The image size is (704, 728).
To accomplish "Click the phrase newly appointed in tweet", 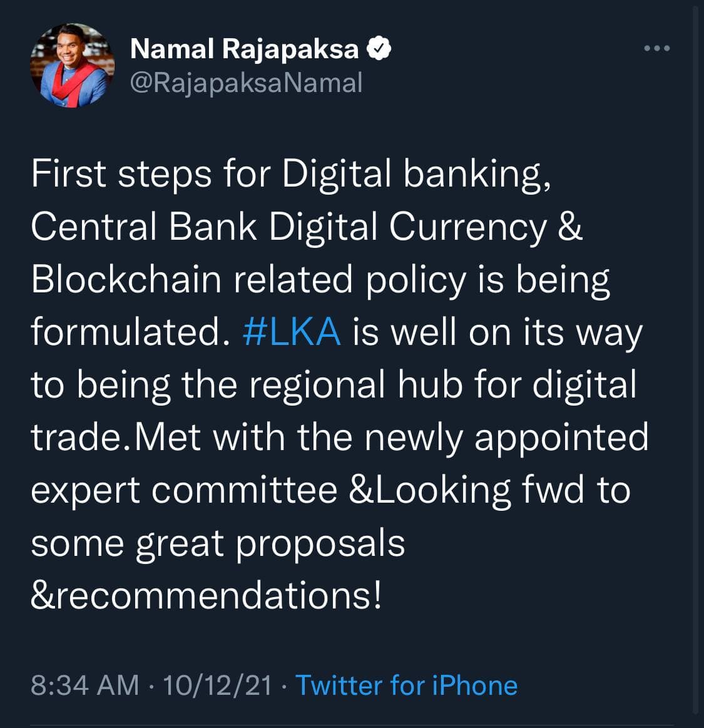I will point(506,438).
